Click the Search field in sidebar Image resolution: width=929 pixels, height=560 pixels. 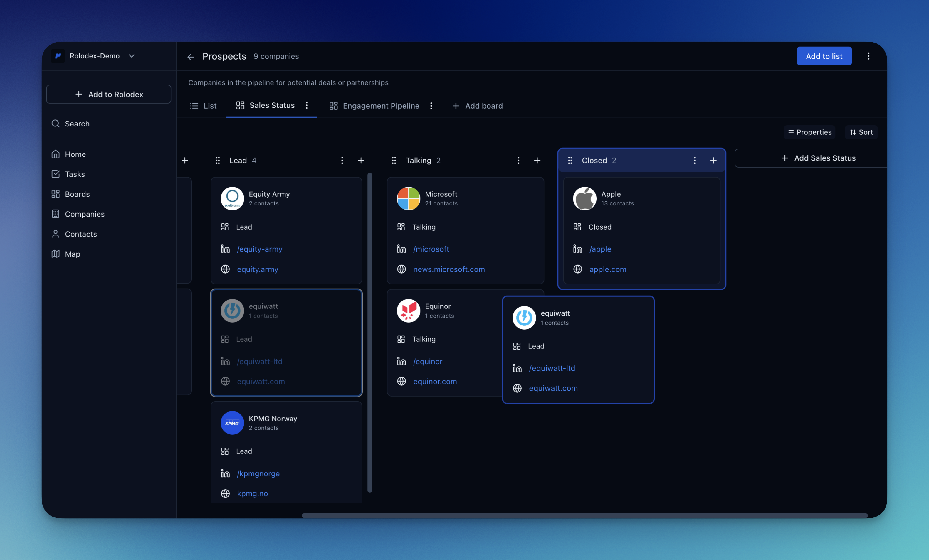click(77, 124)
